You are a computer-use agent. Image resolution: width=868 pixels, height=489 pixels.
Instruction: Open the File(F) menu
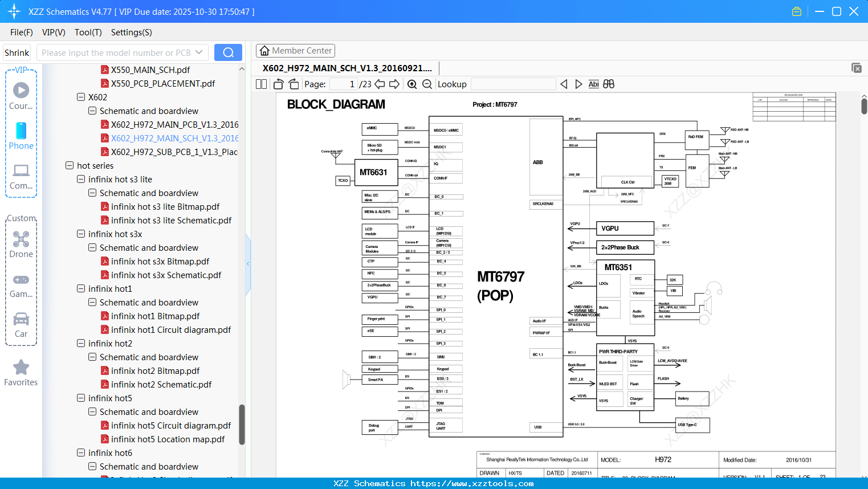coord(22,32)
